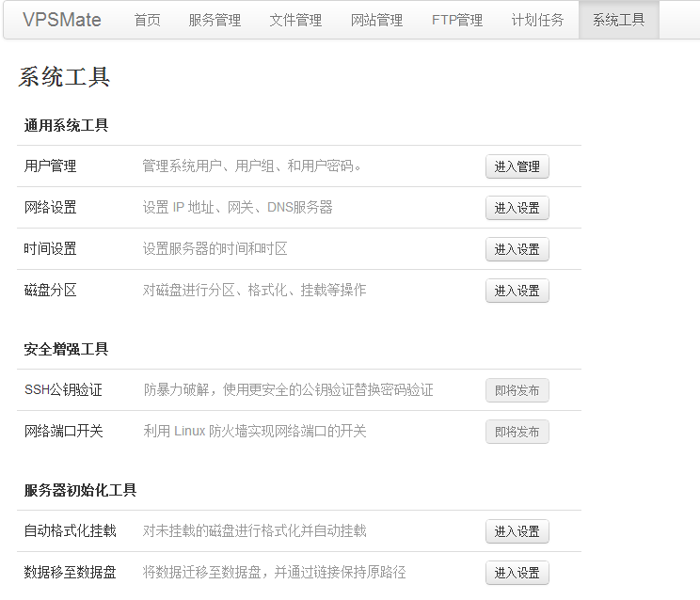Click the SSH公钥验证 row label

click(x=63, y=390)
